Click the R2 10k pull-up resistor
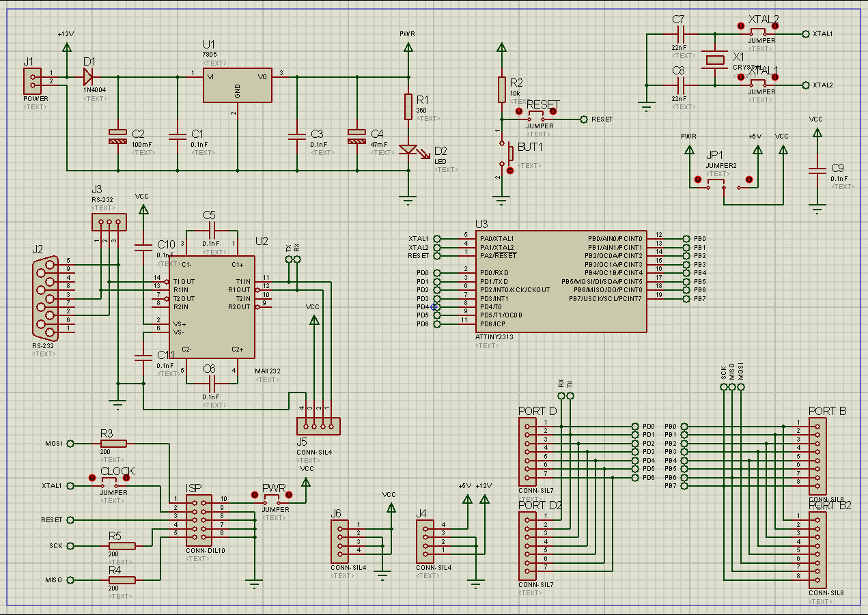868x615 pixels. click(502, 89)
